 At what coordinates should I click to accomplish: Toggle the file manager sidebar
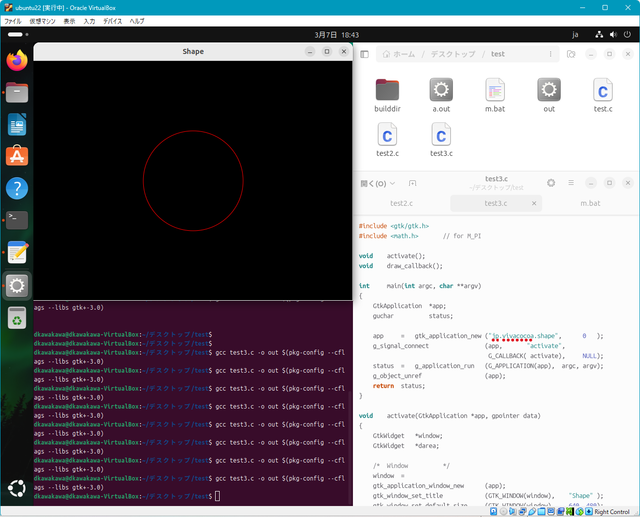pyautogui.click(x=365, y=54)
